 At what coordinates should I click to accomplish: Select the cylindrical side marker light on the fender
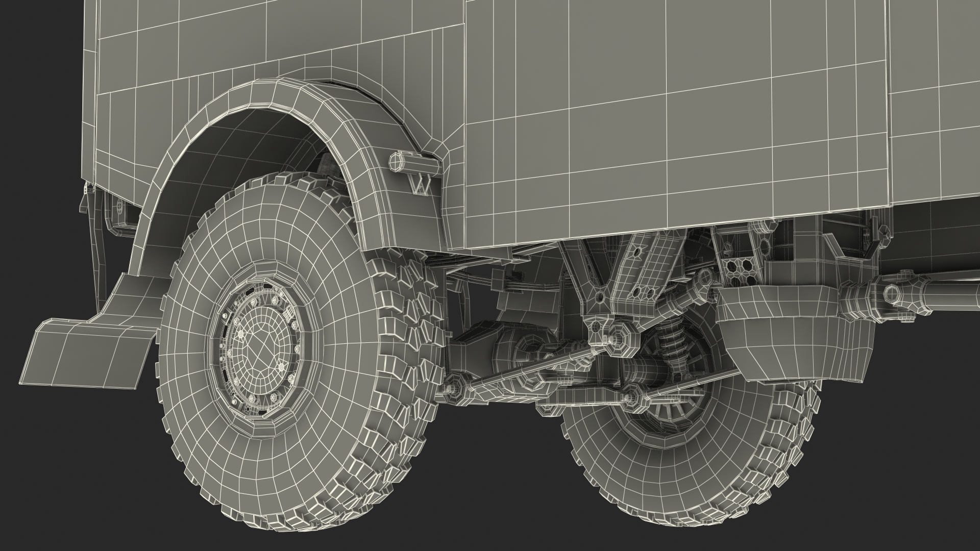coord(414,163)
